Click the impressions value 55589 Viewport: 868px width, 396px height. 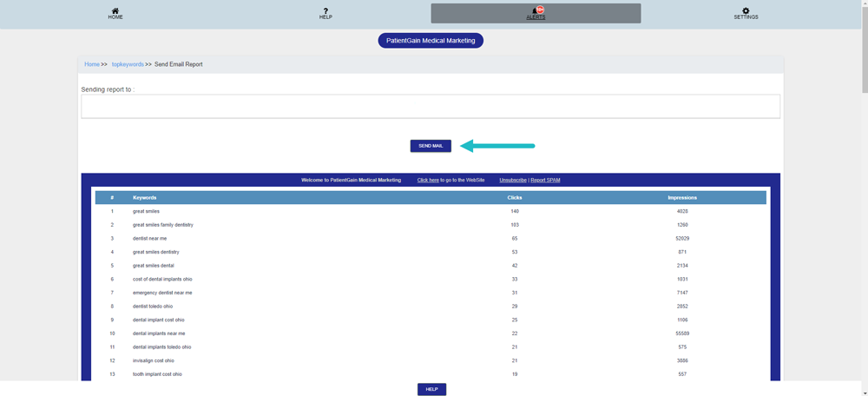682,333
